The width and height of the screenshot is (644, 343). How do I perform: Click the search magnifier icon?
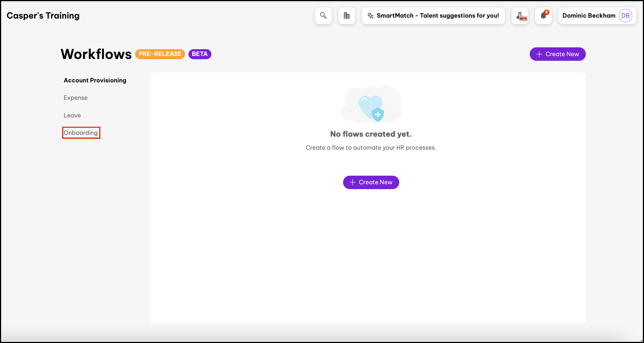(323, 16)
